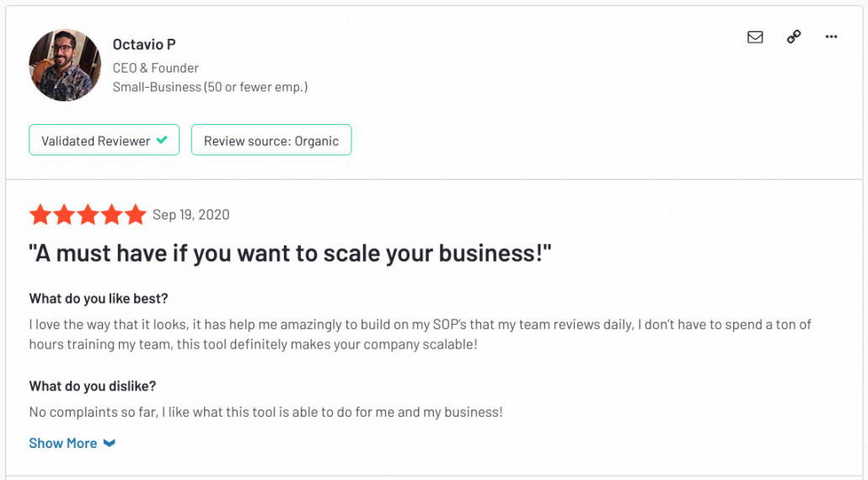Click the first orange rating star

[x=40, y=214]
